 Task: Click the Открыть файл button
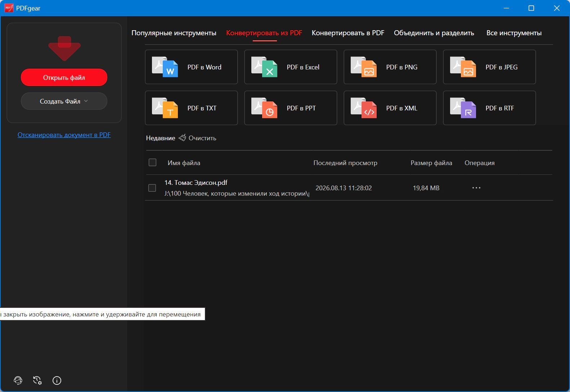tap(64, 77)
